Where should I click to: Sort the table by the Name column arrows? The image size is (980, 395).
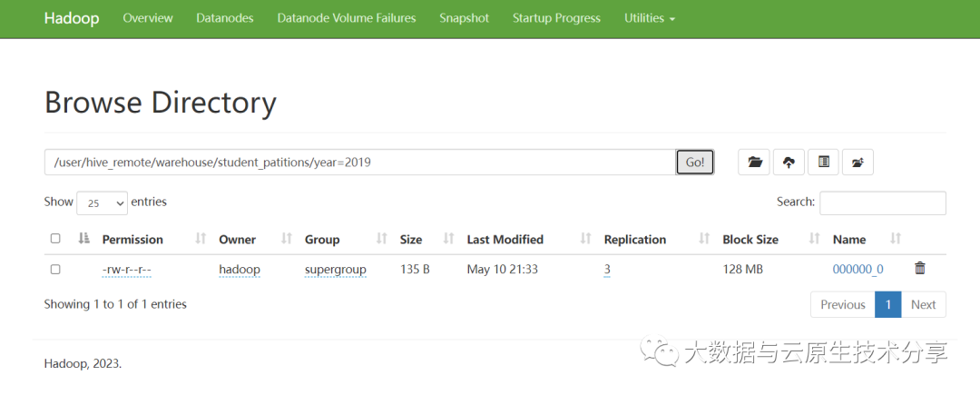click(x=896, y=239)
